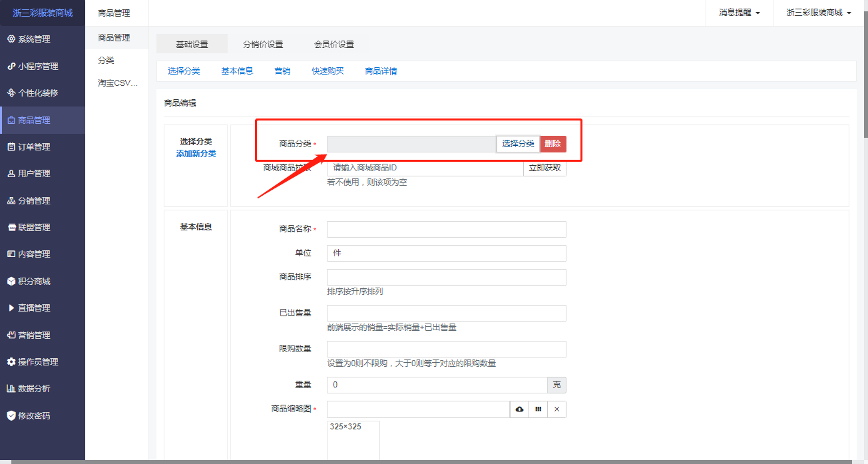This screenshot has width=868, height=464.
Task: Click the 商品管理 header in top bar
Action: [114, 13]
